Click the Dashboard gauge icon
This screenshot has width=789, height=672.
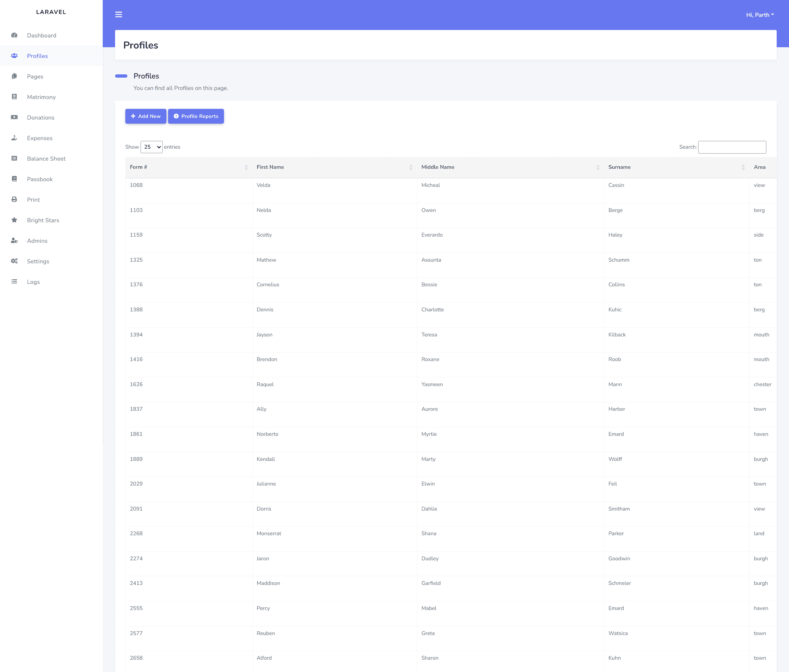click(14, 35)
